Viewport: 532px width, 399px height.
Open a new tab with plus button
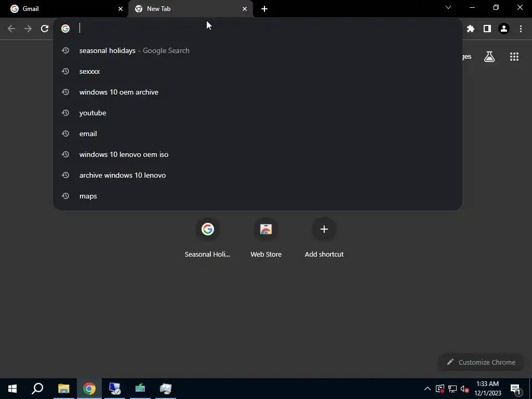[x=264, y=9]
